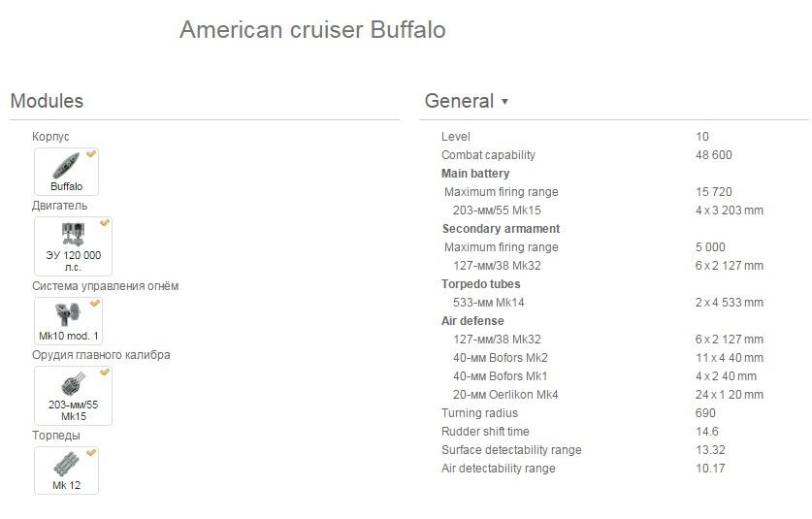Click the Secondary armament label
This screenshot has width=812, height=519.
tap(501, 229)
